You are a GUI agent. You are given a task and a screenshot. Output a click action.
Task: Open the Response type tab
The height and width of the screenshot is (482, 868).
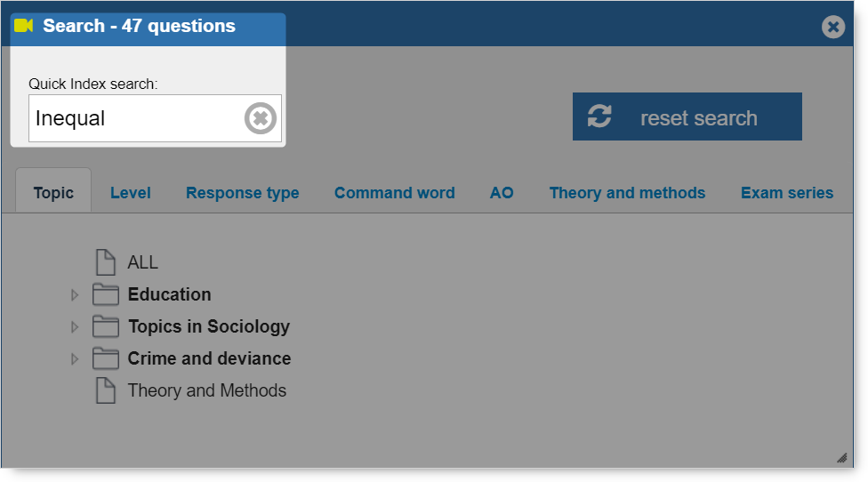(242, 193)
